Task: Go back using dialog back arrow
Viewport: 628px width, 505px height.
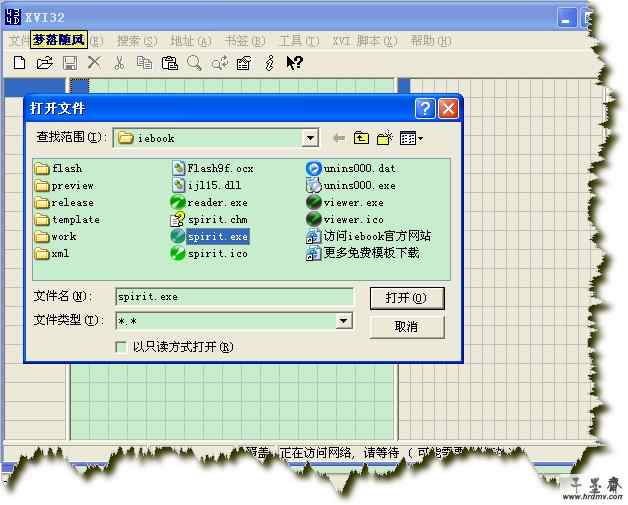Action: point(339,138)
